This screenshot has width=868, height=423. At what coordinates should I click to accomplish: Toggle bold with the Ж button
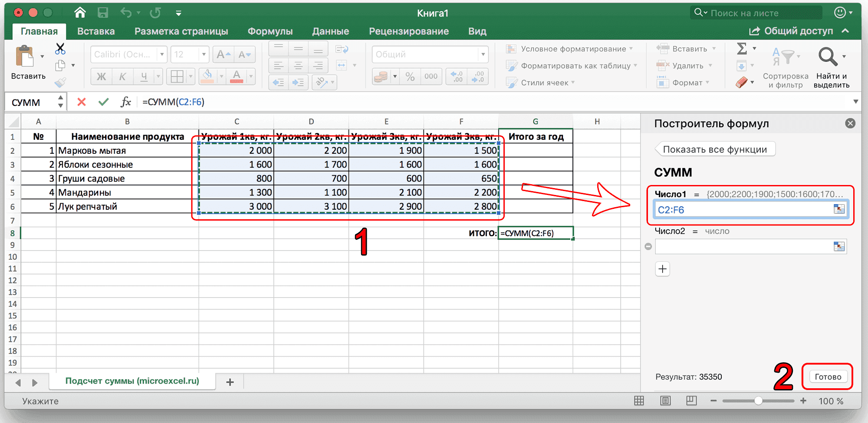pos(101,76)
